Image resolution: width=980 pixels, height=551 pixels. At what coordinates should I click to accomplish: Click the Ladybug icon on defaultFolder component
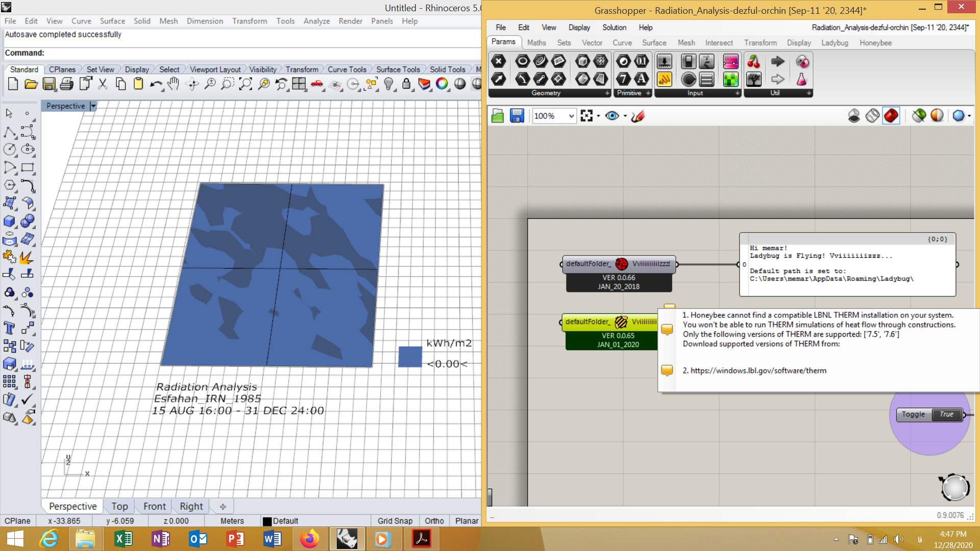[622, 264]
